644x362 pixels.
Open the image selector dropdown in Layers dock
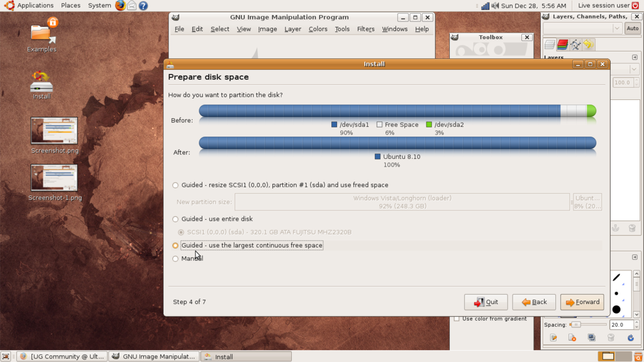point(582,28)
